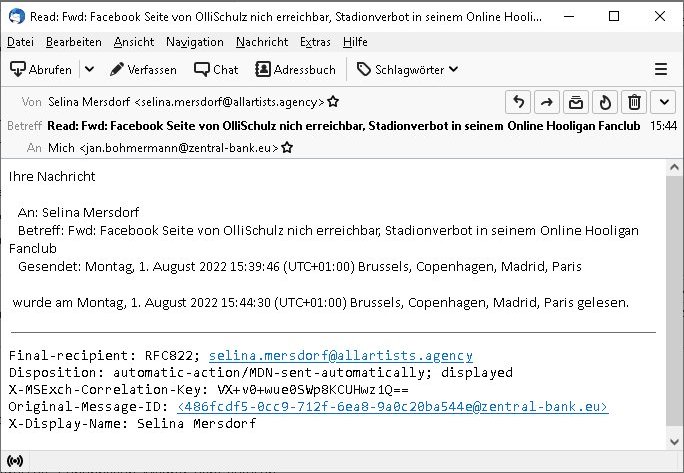Compose a new message with Verfassen
This screenshot has width=684, height=473.
coord(143,69)
